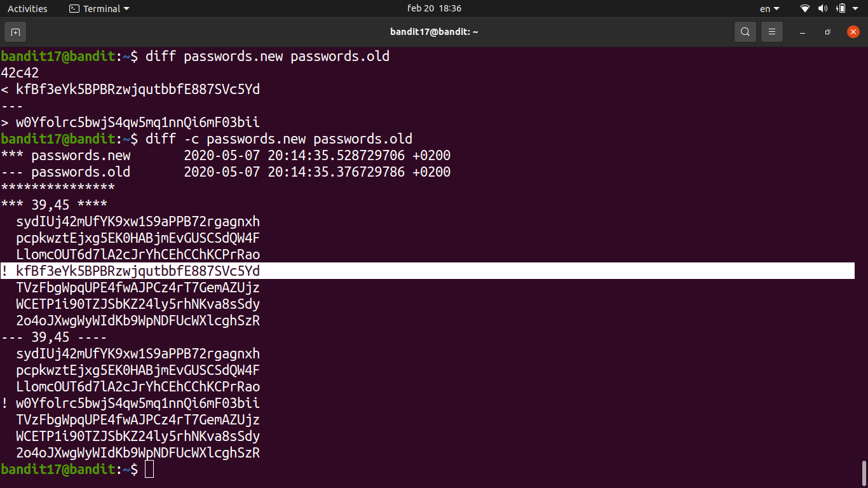This screenshot has width=868, height=488.
Task: Open a new terminal tab
Action: [15, 32]
